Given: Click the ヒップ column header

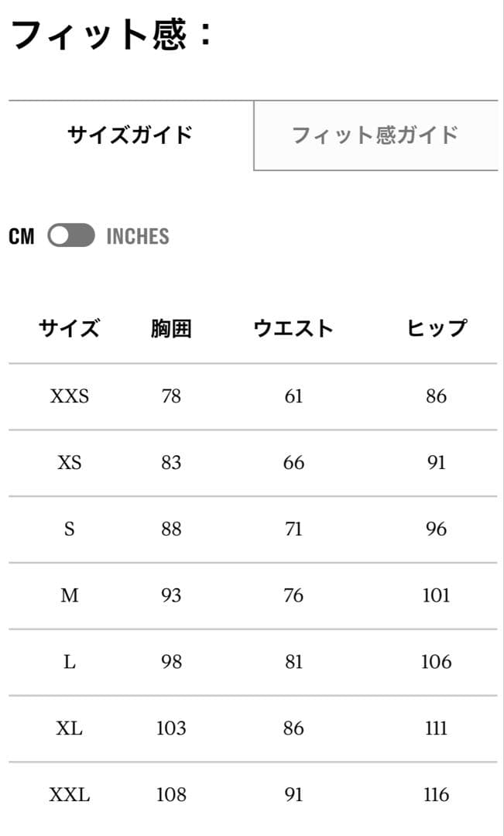Looking at the screenshot, I should (x=437, y=327).
